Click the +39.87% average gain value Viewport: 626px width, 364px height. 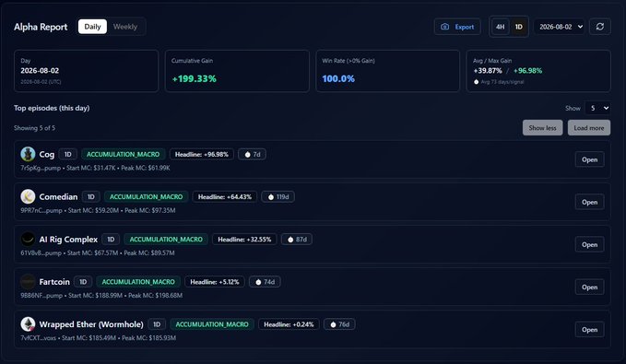coord(488,71)
